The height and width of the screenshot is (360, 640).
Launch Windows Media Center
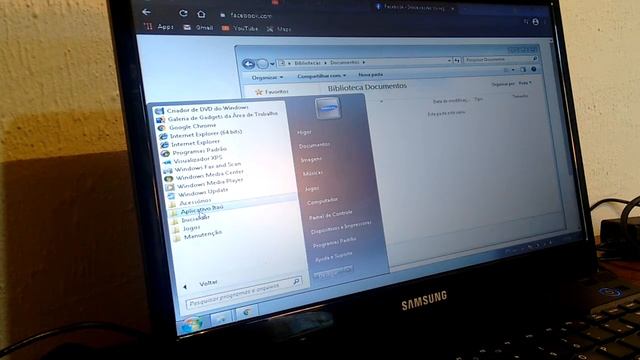(x=204, y=176)
